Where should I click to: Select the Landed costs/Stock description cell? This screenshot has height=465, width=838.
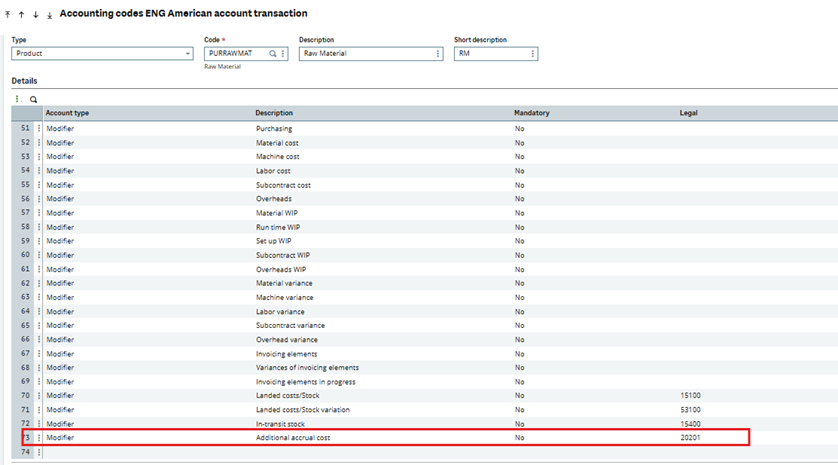click(290, 396)
